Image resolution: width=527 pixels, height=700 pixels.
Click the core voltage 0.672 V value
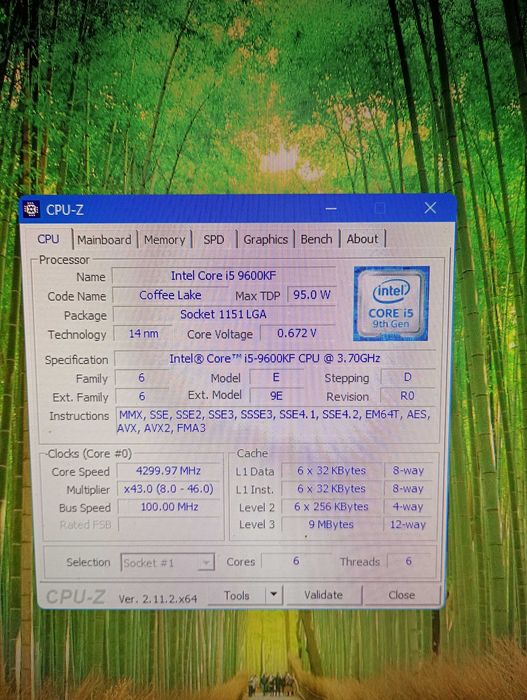pyautogui.click(x=297, y=333)
